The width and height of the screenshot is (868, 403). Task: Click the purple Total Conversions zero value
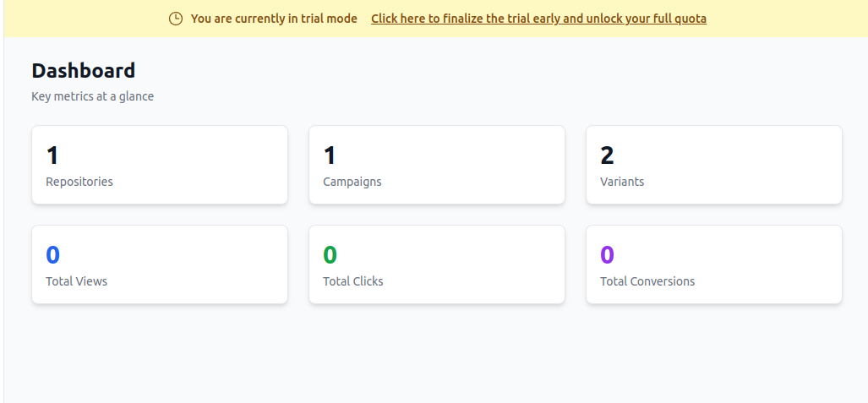click(607, 255)
